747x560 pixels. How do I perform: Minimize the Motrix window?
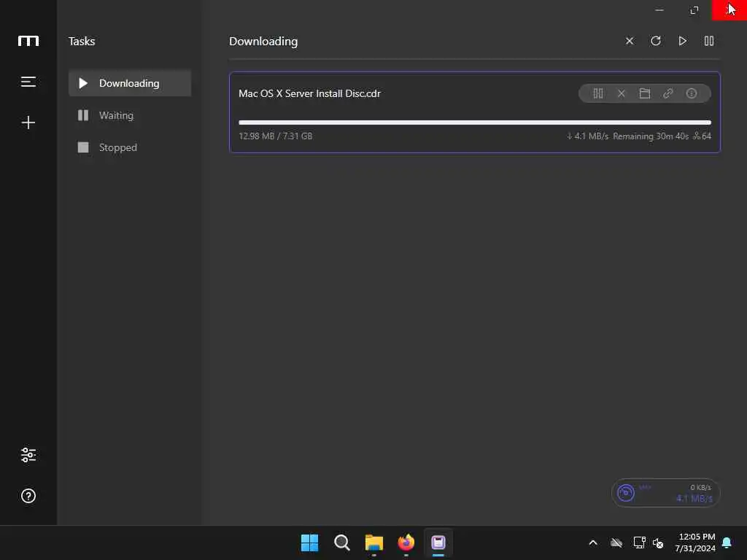[659, 10]
